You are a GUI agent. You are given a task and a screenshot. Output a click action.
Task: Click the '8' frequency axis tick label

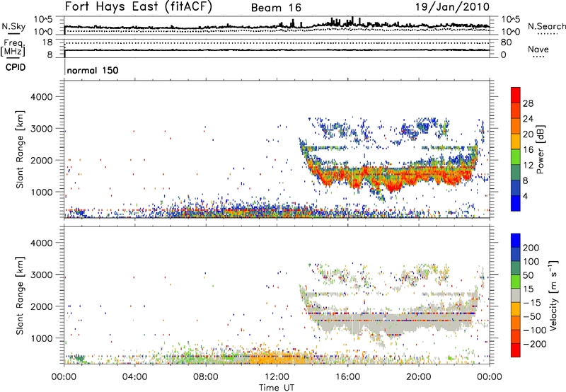(50, 54)
